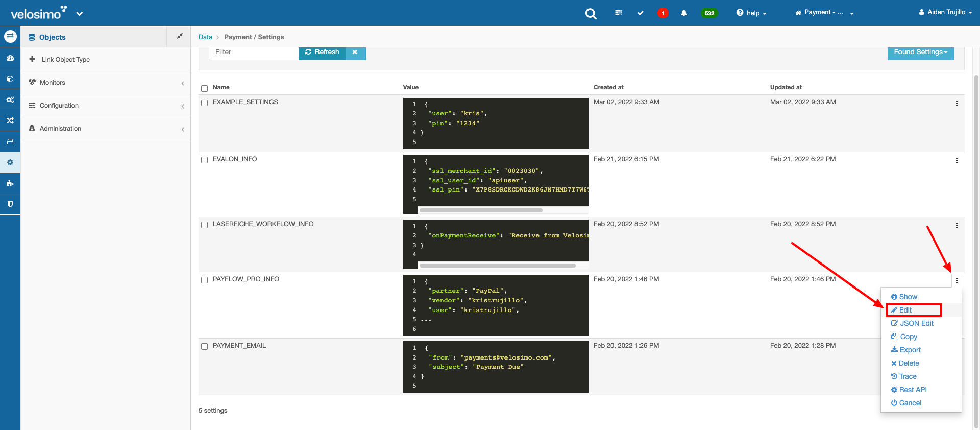Open the tasks list icon in top bar
This screenshot has width=980, height=430.
click(619, 13)
